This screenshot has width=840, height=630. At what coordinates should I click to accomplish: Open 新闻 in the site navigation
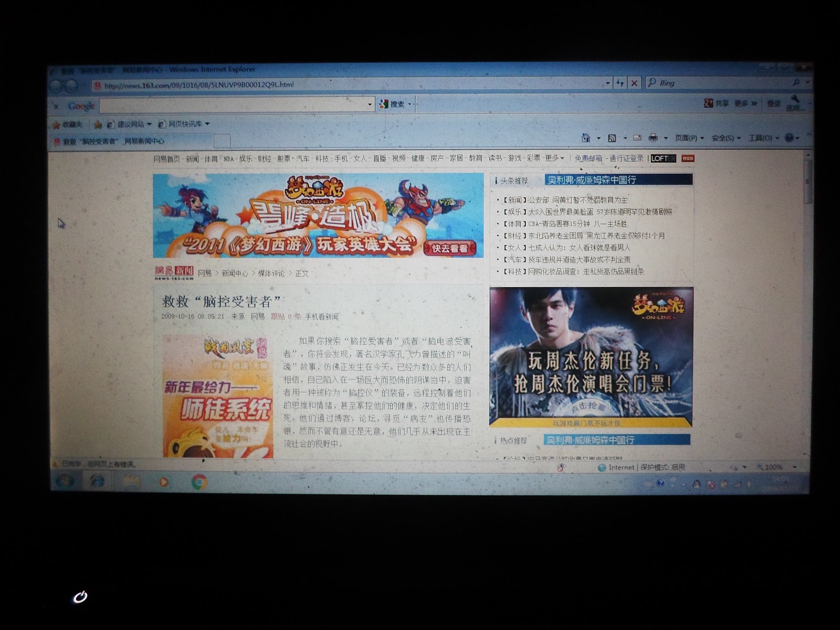(x=192, y=159)
